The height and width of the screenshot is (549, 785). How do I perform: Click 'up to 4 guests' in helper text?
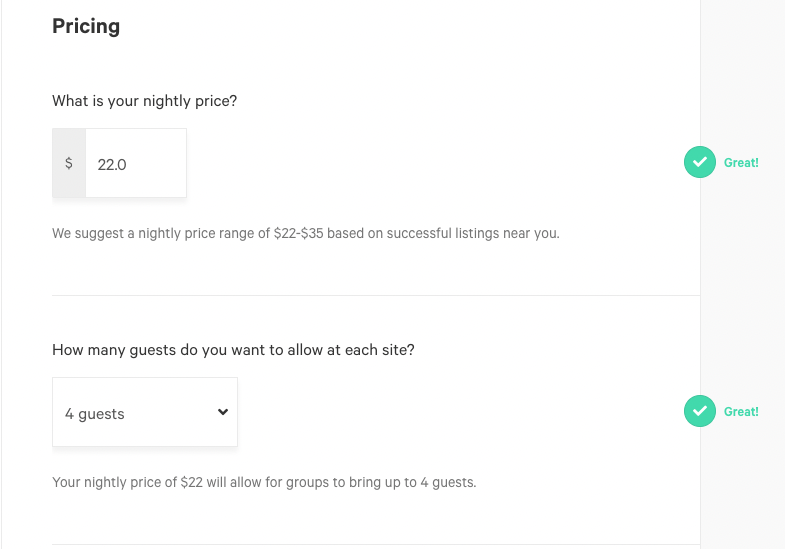[431, 482]
